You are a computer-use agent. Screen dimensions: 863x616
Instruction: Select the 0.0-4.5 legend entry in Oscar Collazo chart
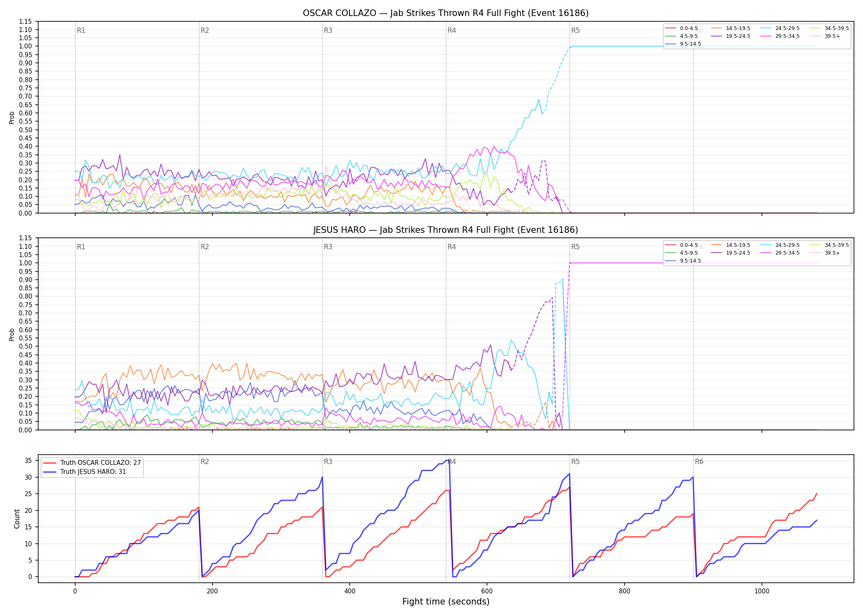pos(681,28)
